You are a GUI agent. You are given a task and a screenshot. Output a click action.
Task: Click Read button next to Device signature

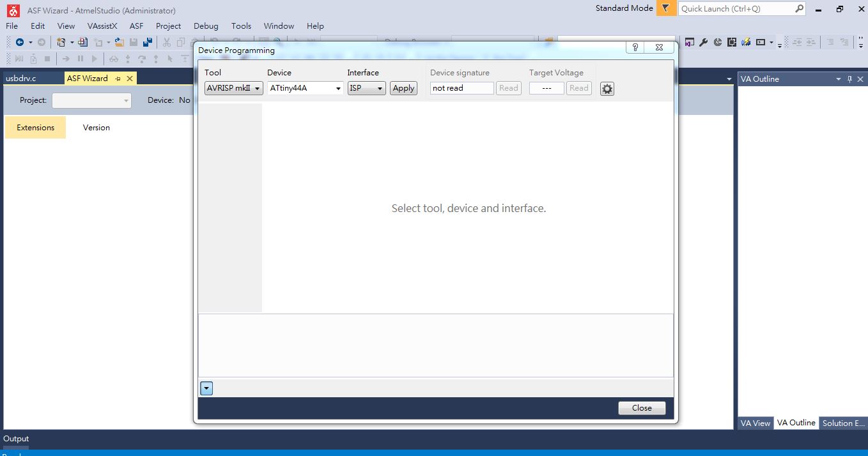coord(509,88)
